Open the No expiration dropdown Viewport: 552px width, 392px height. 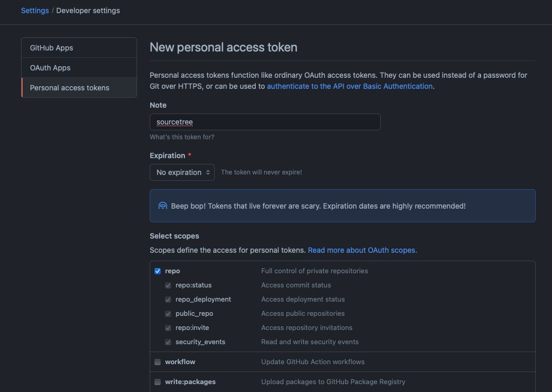(x=182, y=172)
